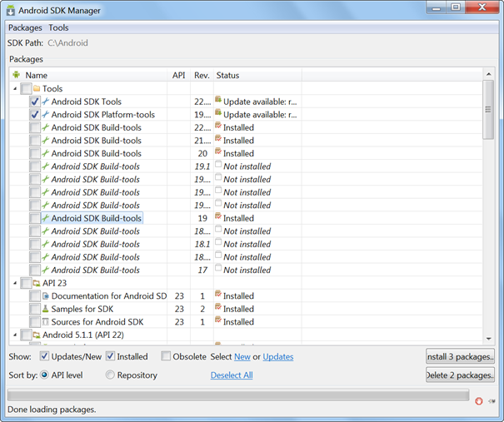Click the not-installed status icon for Build-tools 19.1
The image size is (504, 422).
pyautogui.click(x=218, y=164)
